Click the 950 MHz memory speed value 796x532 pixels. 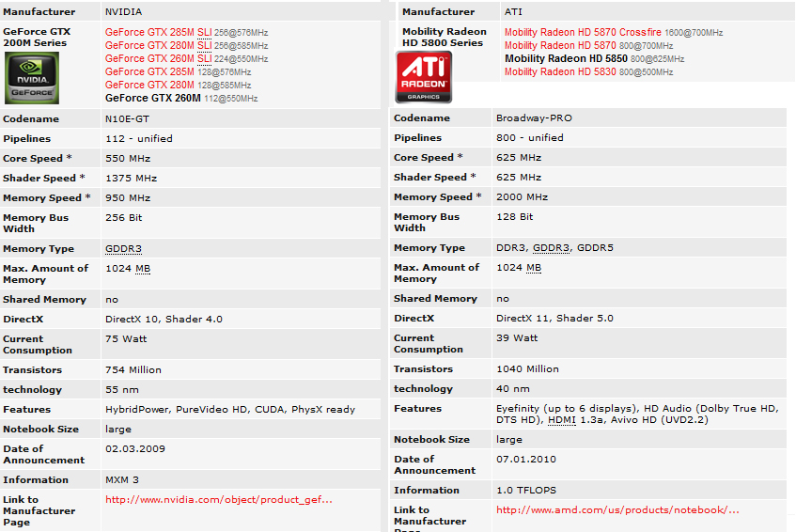point(128,198)
